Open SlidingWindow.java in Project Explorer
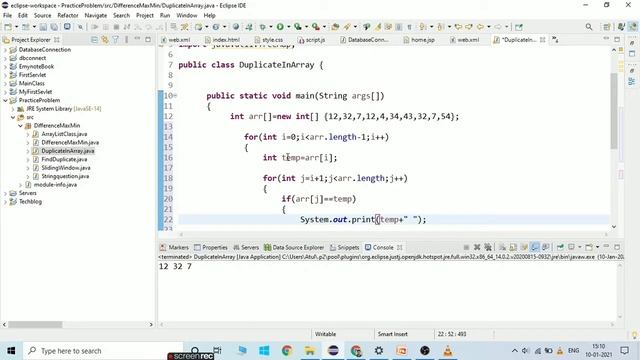 coord(66,168)
